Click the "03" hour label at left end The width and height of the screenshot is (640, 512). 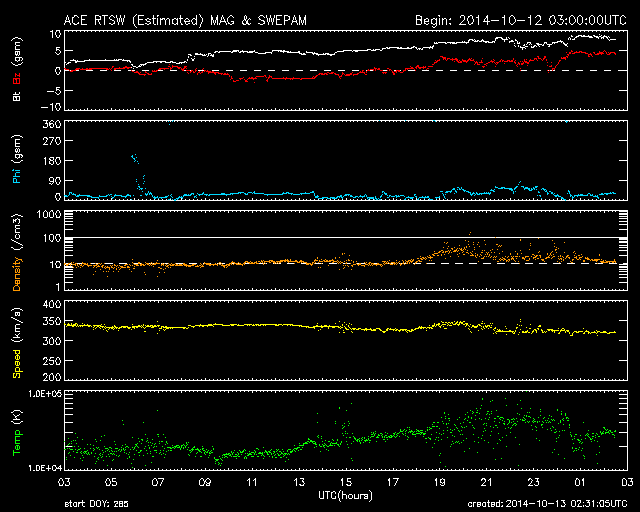tap(64, 482)
